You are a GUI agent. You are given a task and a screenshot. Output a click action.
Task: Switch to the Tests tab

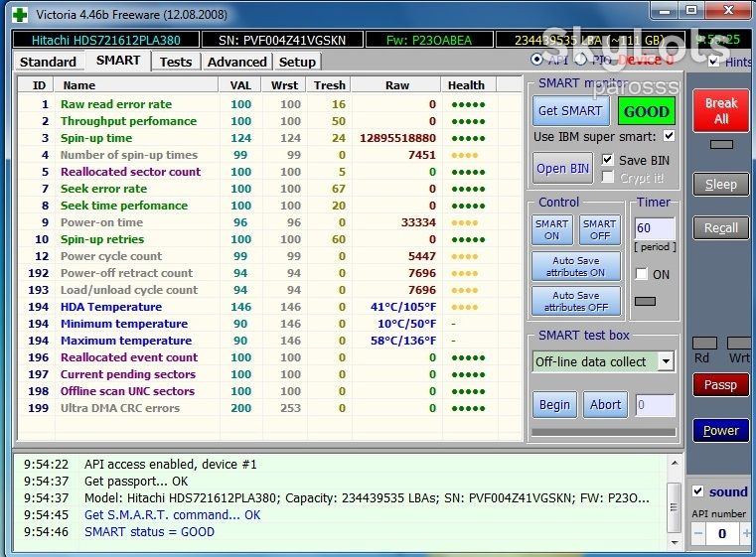point(176,62)
